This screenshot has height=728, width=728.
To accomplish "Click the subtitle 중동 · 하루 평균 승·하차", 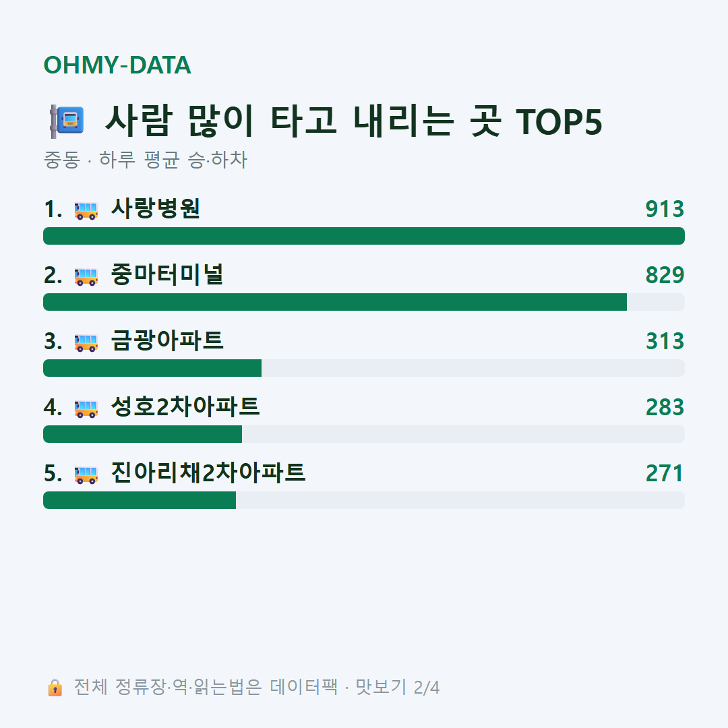I will click(x=146, y=160).
